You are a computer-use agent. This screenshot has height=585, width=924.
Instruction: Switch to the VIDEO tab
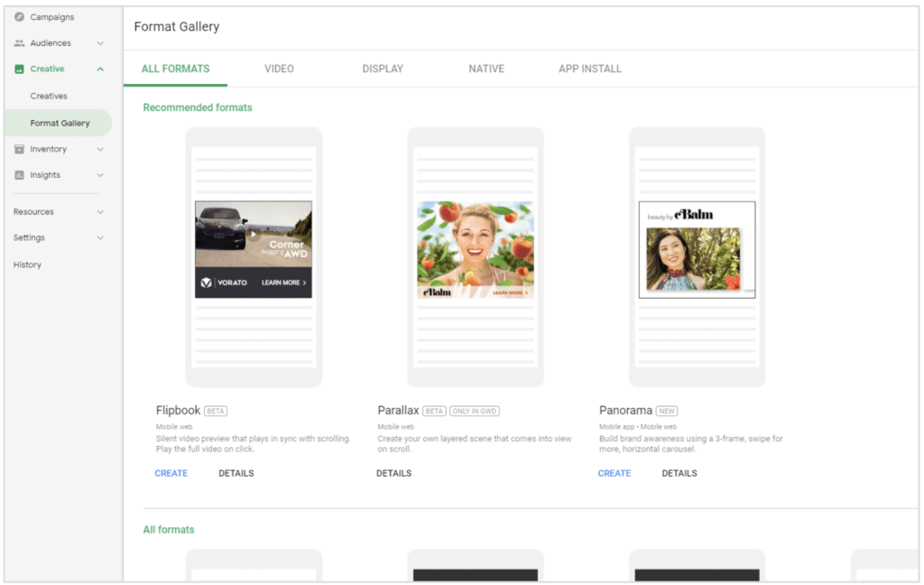pyautogui.click(x=279, y=68)
